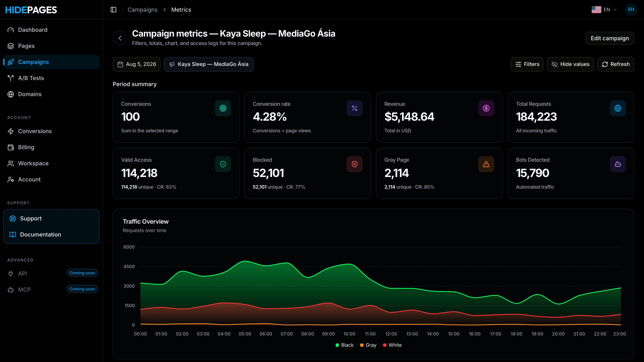644x362 pixels.
Task: Toggle Hide values for the metrics
Action: (x=570, y=64)
